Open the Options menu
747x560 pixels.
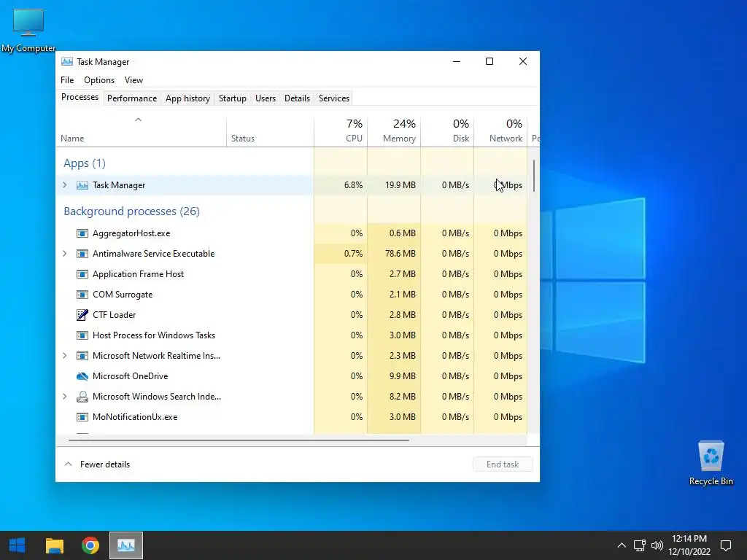click(99, 80)
